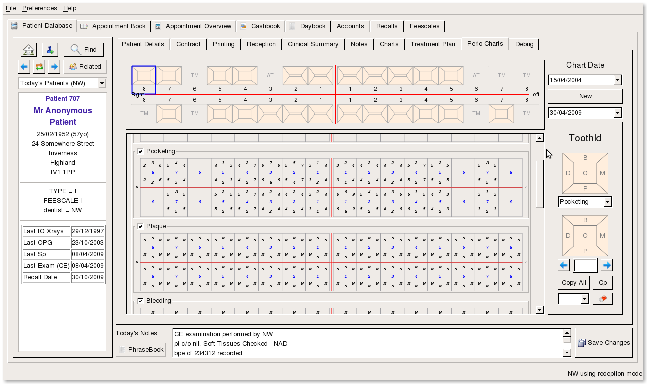Viewport: 647px width, 384px height.
Task: Select lower left tooth 2 icon
Action: pos(375,114)
